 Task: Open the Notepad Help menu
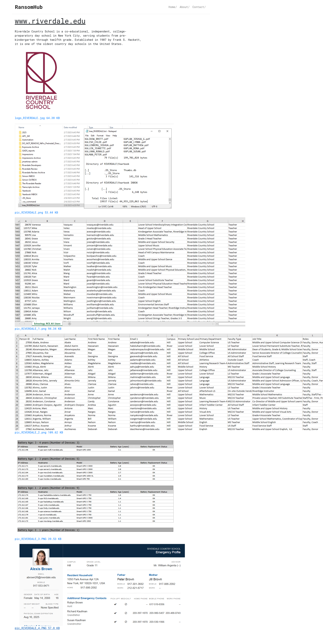[x=115, y=136]
